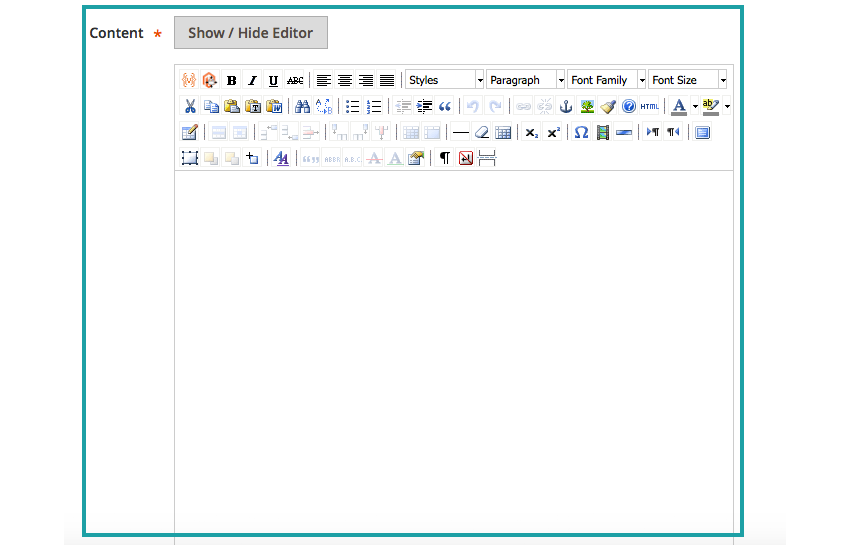851x545 pixels.
Task: Click the blockquote icon
Action: 445,106
